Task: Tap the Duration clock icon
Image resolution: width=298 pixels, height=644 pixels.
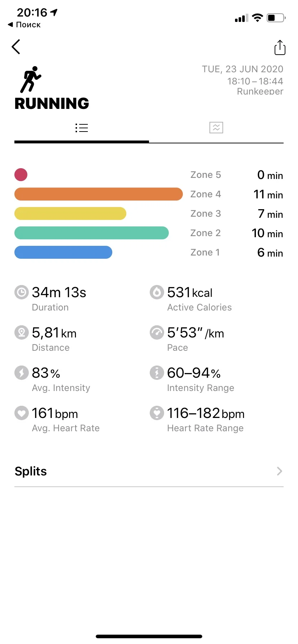Action: 22,292
